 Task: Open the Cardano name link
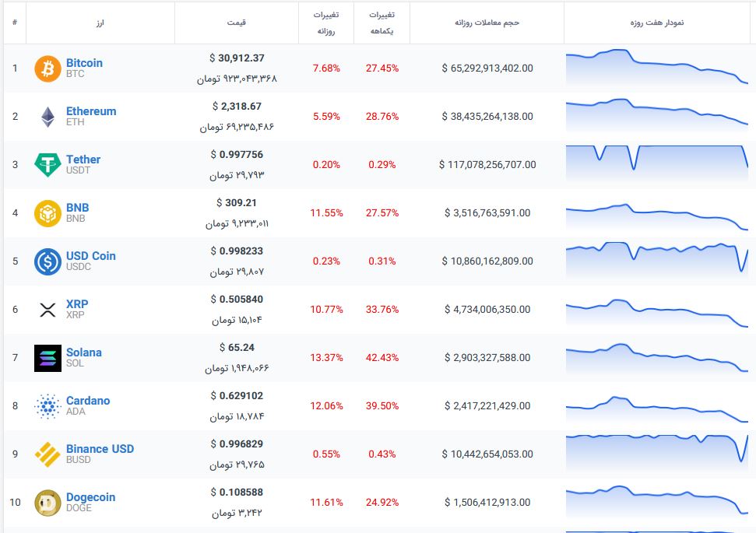[x=88, y=401]
